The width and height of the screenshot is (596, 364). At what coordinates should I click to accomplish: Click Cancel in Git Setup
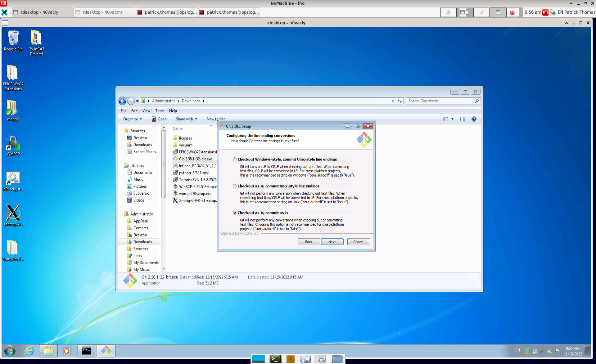[x=358, y=242]
